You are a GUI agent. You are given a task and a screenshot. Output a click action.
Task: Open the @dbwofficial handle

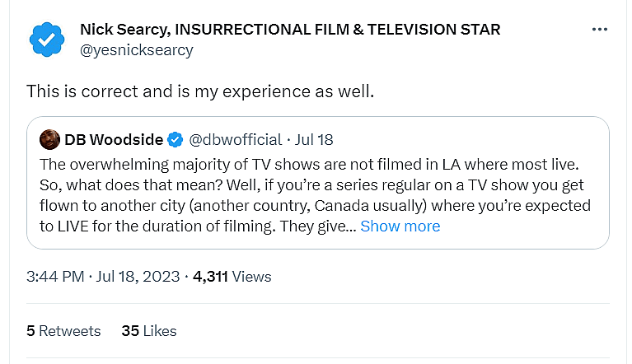click(x=236, y=139)
